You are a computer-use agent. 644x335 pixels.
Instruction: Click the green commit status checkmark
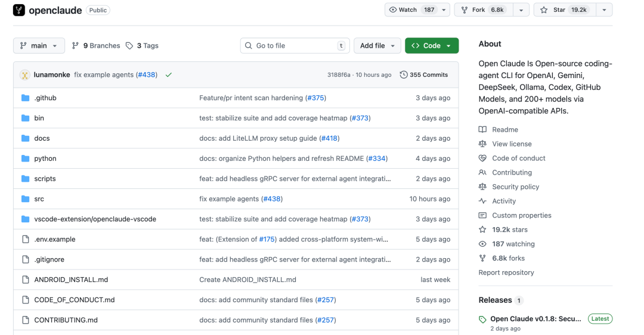pyautogui.click(x=169, y=75)
